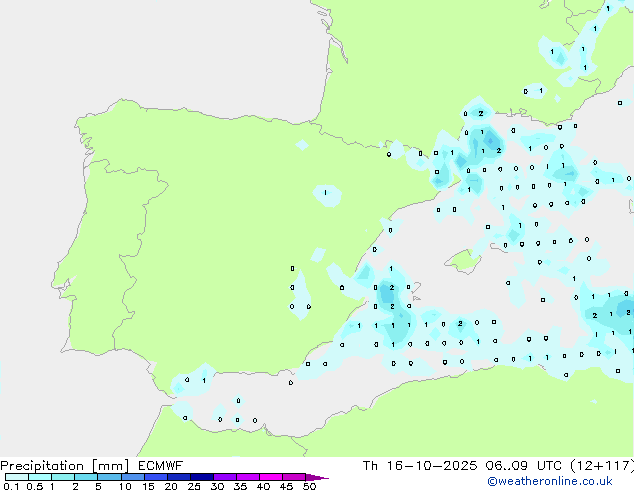Click the ECMWF model label
The width and height of the screenshot is (634, 490).
tap(161, 466)
